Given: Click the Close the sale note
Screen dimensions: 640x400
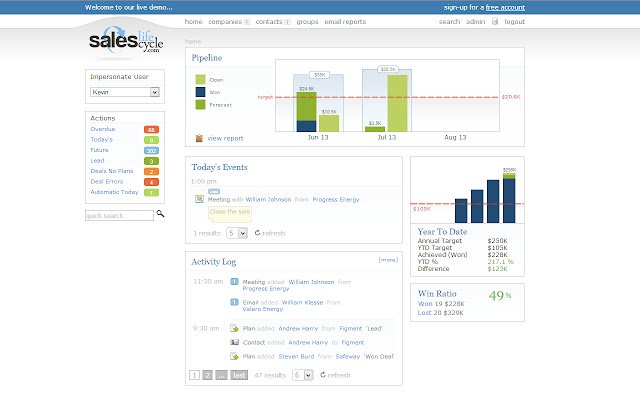Looking at the screenshot, I should (230, 214).
